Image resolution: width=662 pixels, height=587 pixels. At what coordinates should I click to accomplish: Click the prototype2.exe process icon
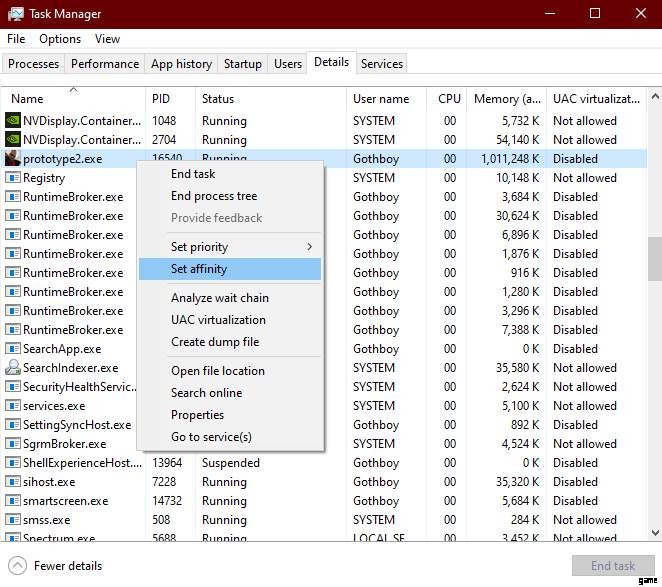pos(13,158)
